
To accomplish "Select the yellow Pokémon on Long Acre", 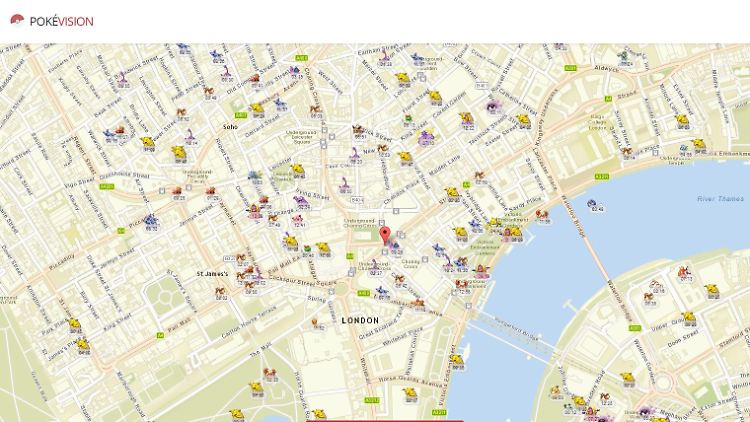I will (403, 79).
